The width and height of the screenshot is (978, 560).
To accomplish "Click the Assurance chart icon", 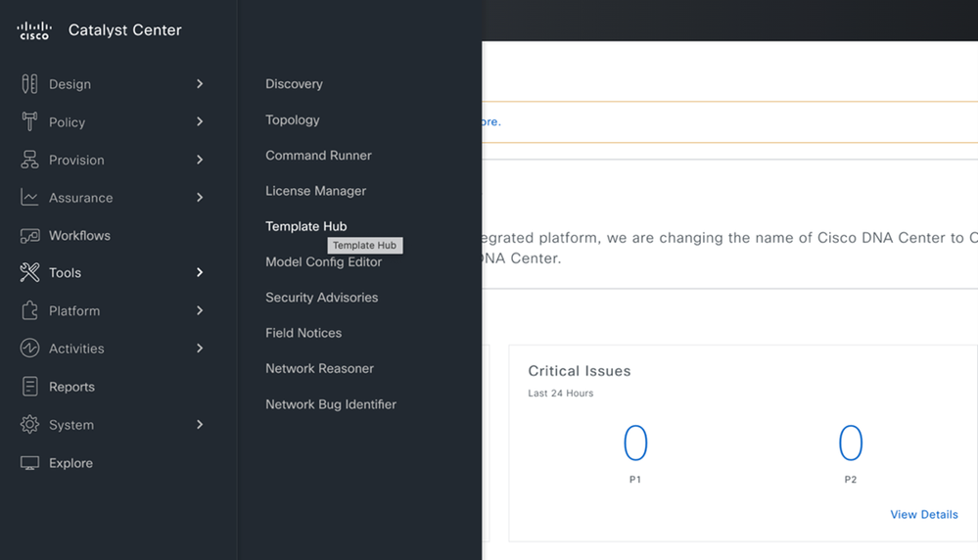I will click(29, 198).
